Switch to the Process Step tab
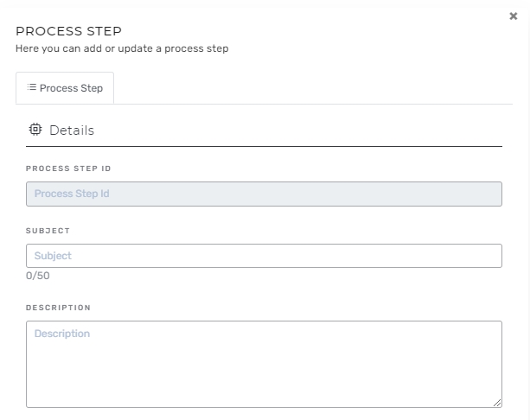 65,88
